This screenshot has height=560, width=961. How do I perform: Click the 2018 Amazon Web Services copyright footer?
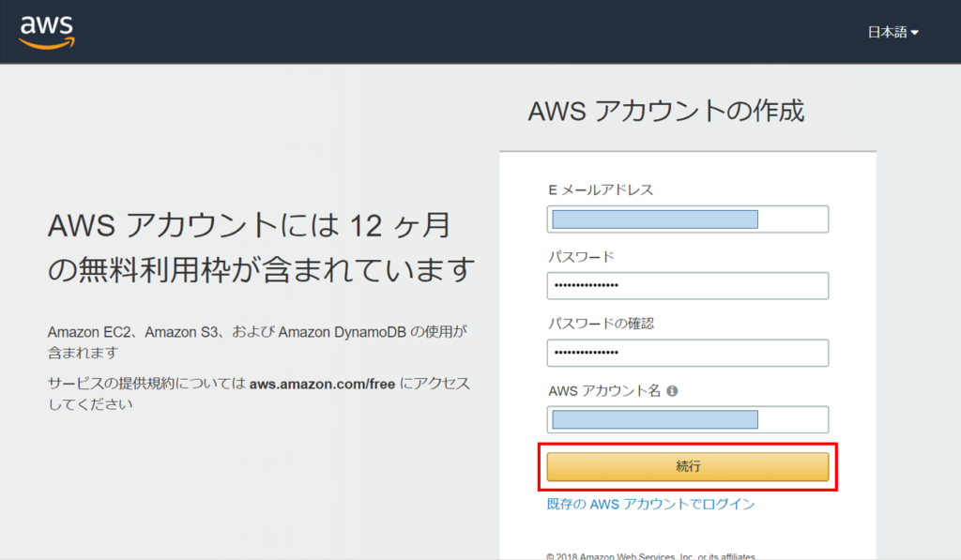(650, 555)
